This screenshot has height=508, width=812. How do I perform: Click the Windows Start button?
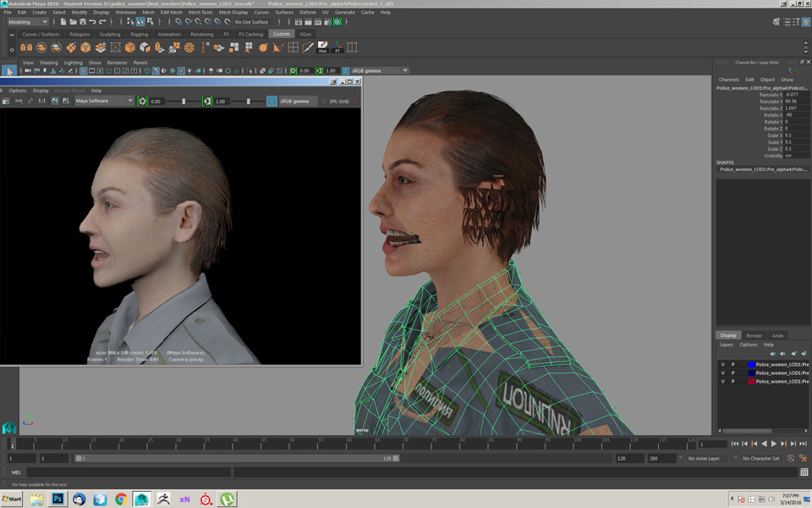(x=12, y=500)
